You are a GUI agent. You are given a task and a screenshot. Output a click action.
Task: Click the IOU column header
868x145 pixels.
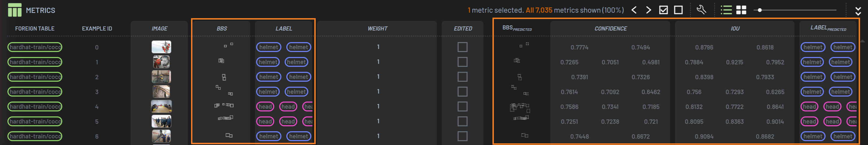pos(735,29)
